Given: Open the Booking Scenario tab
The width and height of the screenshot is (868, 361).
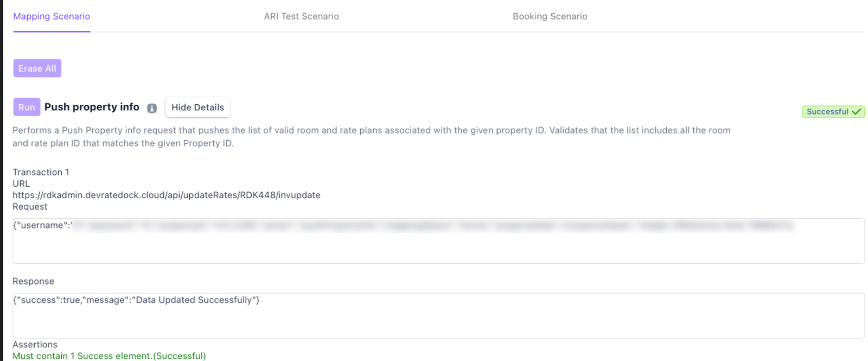Looking at the screenshot, I should pos(550,16).
